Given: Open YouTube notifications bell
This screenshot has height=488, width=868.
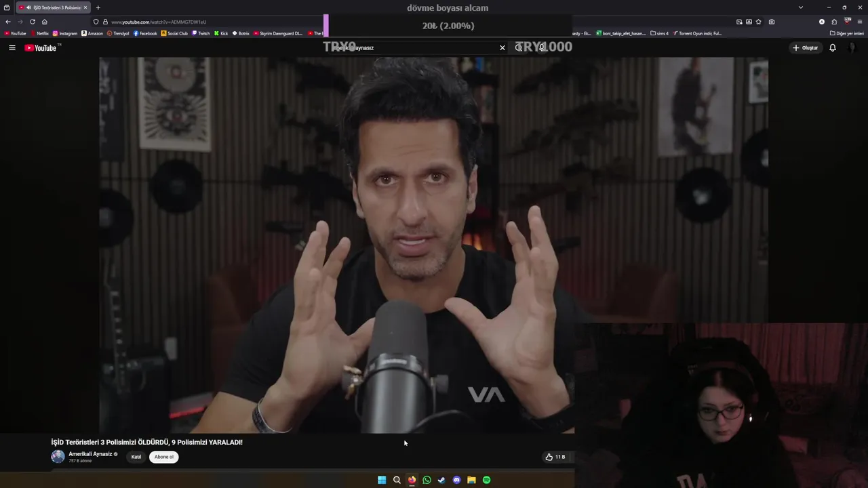Looking at the screenshot, I should click(x=833, y=47).
